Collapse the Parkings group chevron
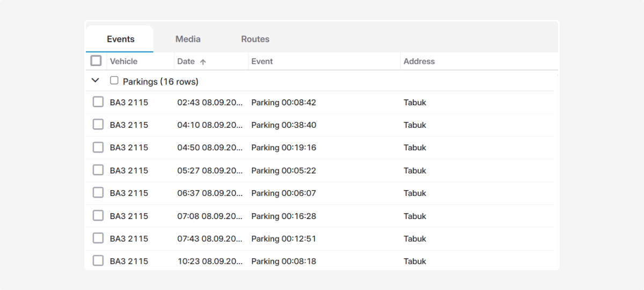This screenshot has width=644, height=290. click(x=96, y=81)
